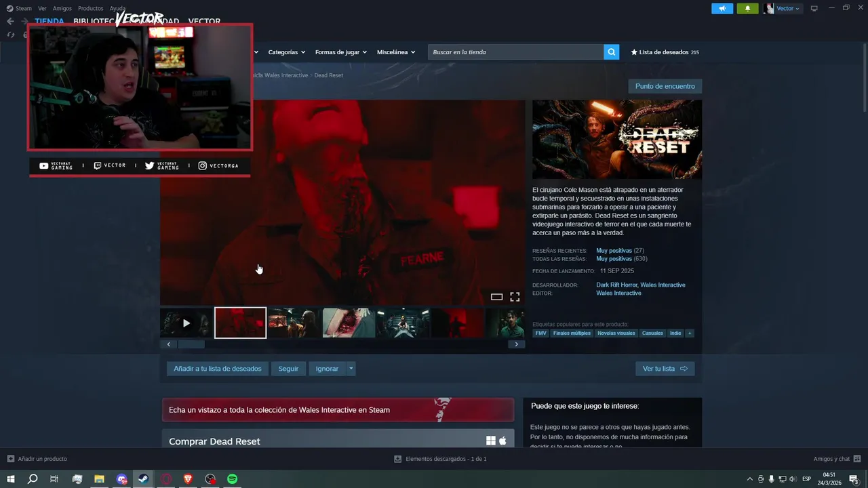Open Amigos y chat panel

(x=837, y=459)
